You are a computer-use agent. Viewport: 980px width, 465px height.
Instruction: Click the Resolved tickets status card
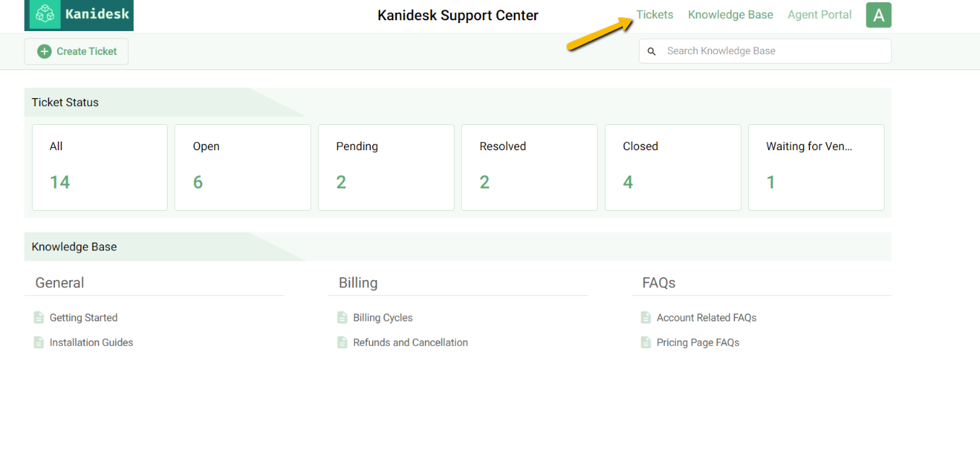pos(529,167)
